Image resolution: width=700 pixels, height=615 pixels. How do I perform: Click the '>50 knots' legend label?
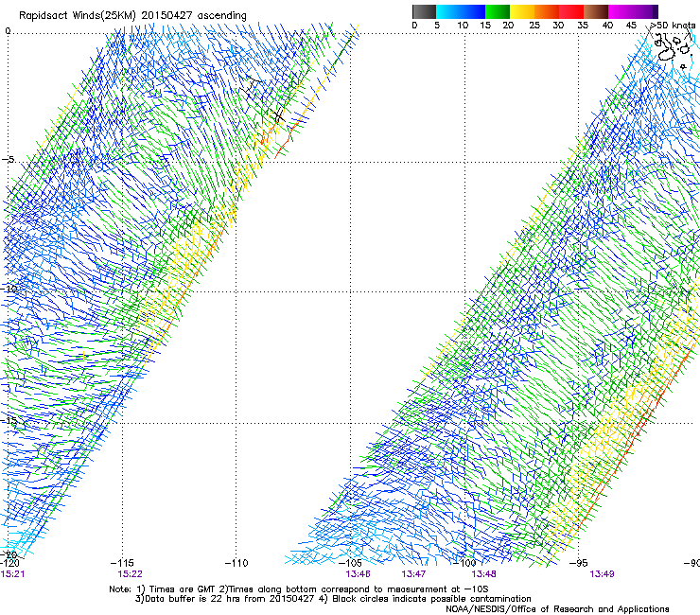click(x=673, y=26)
